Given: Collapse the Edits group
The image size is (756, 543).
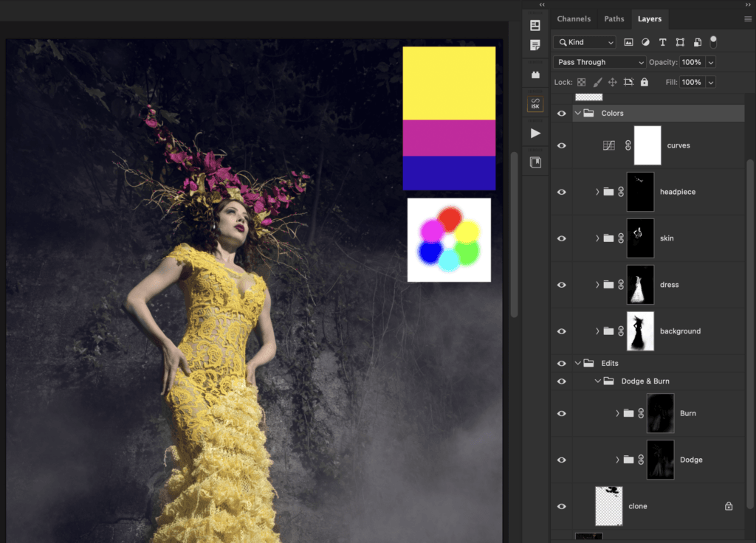Looking at the screenshot, I should pos(577,363).
